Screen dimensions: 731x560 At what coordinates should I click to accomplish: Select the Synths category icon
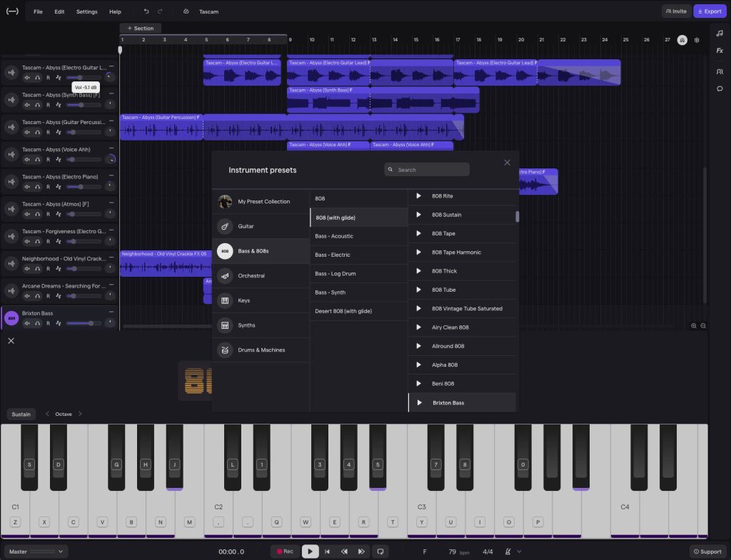[225, 325]
